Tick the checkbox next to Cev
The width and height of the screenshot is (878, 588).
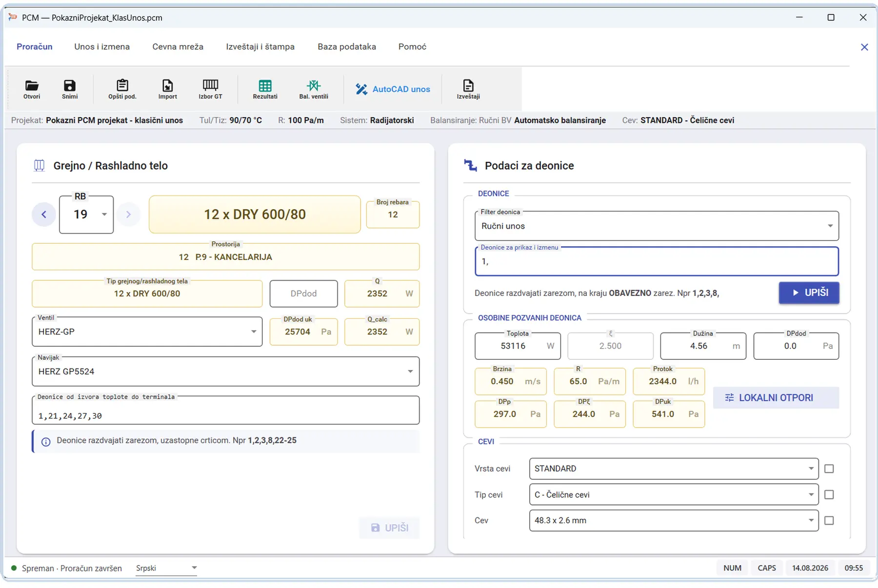click(829, 520)
